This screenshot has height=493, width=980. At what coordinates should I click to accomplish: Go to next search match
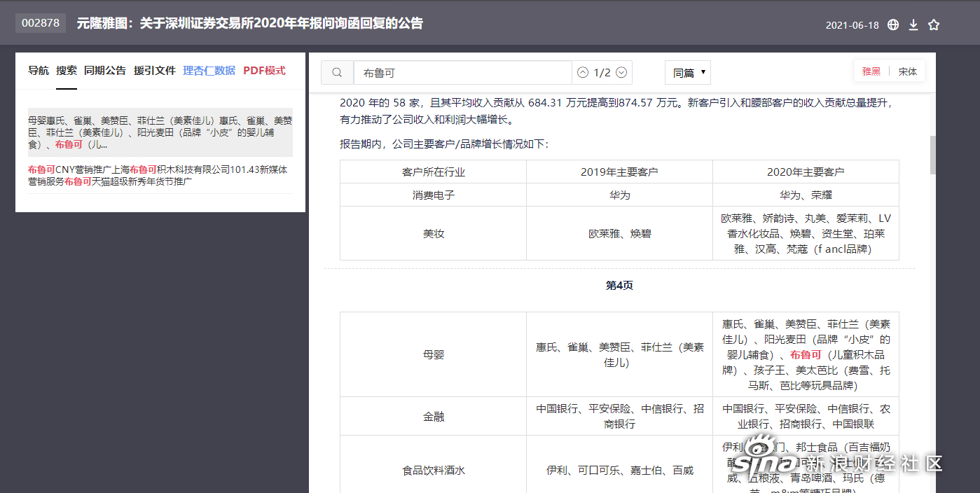pyautogui.click(x=621, y=73)
